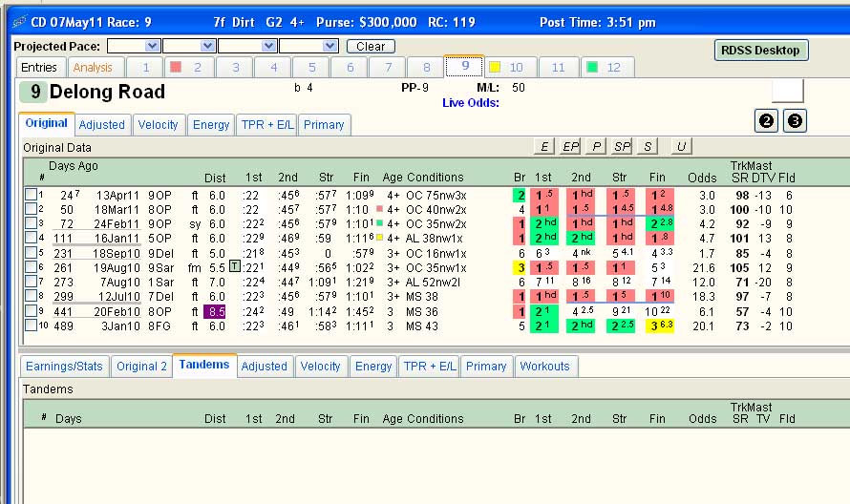Click the yellow 3 finish cell in row 10

tap(660, 325)
